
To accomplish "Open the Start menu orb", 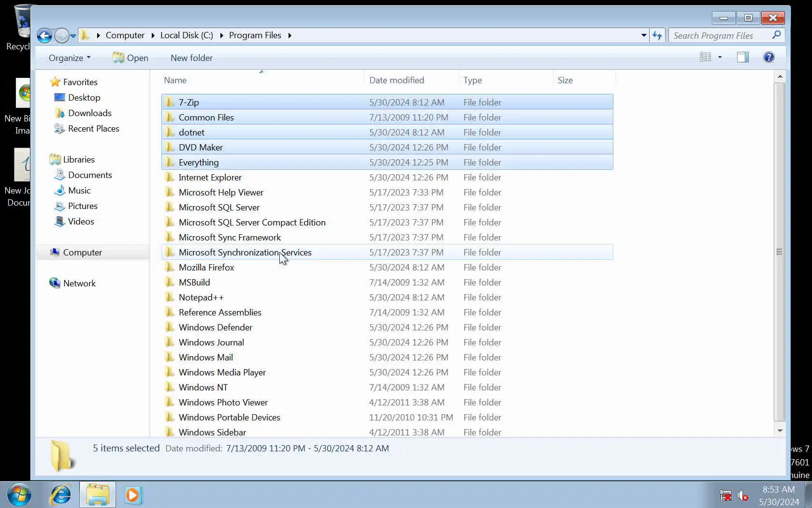I will 19,495.
